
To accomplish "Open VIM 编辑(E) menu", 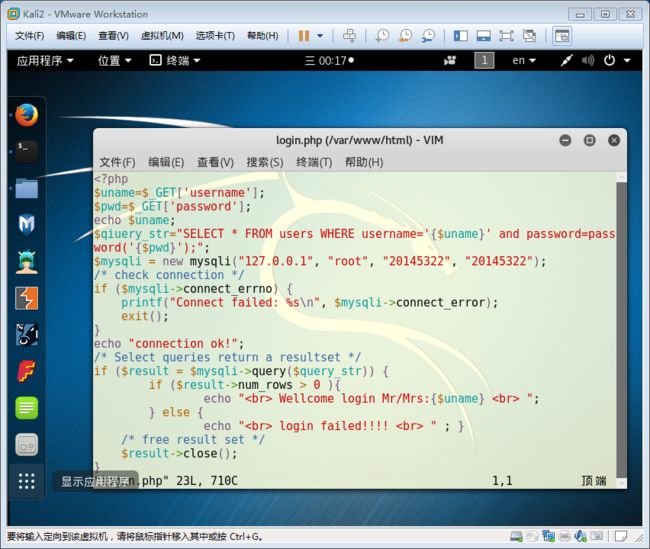I will (166, 162).
